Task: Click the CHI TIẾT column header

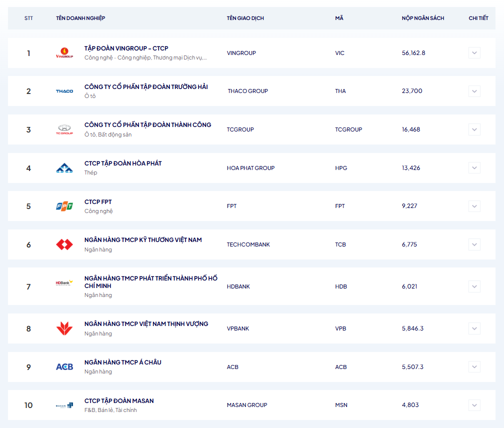Action: pyautogui.click(x=478, y=18)
